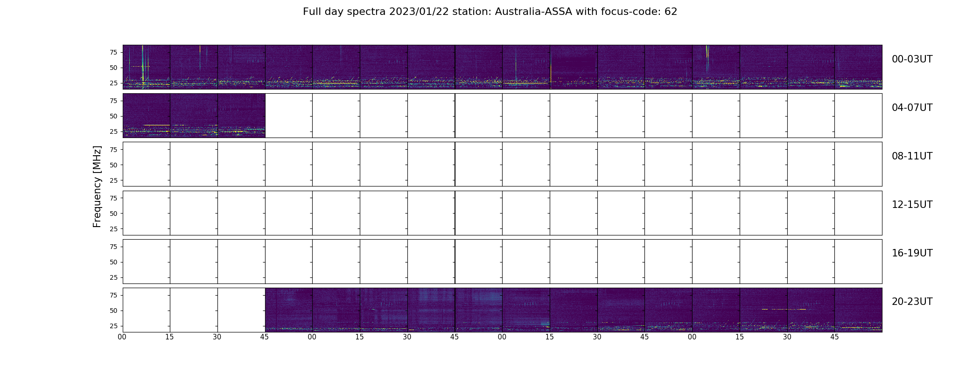Select the last spectrogram tile in 20-23UT row

pyautogui.click(x=858, y=310)
